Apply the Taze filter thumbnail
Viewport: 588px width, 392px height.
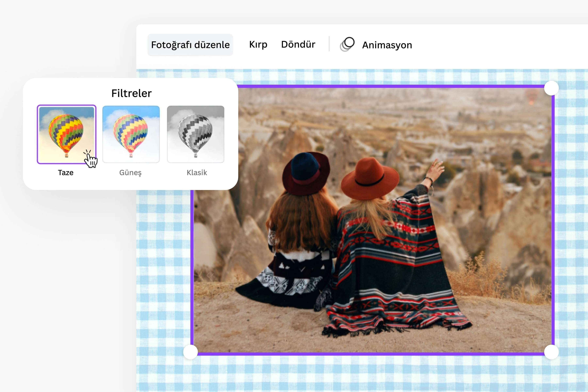click(x=66, y=134)
